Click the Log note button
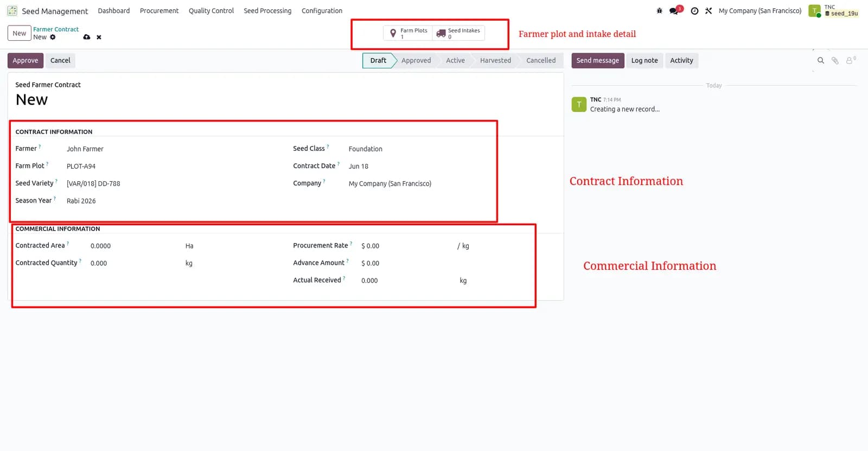The width and height of the screenshot is (868, 451). 644,61
